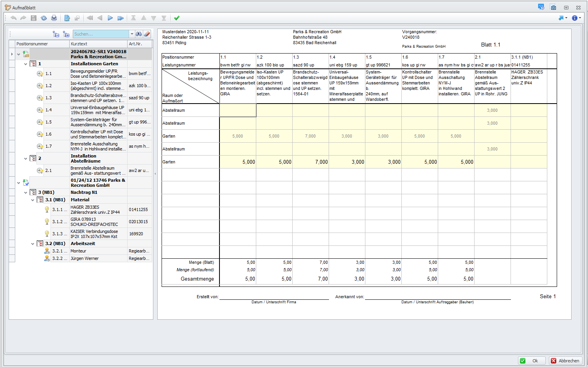Collapse all tree nodes icon
The width and height of the screenshot is (588, 367).
[x=56, y=34]
